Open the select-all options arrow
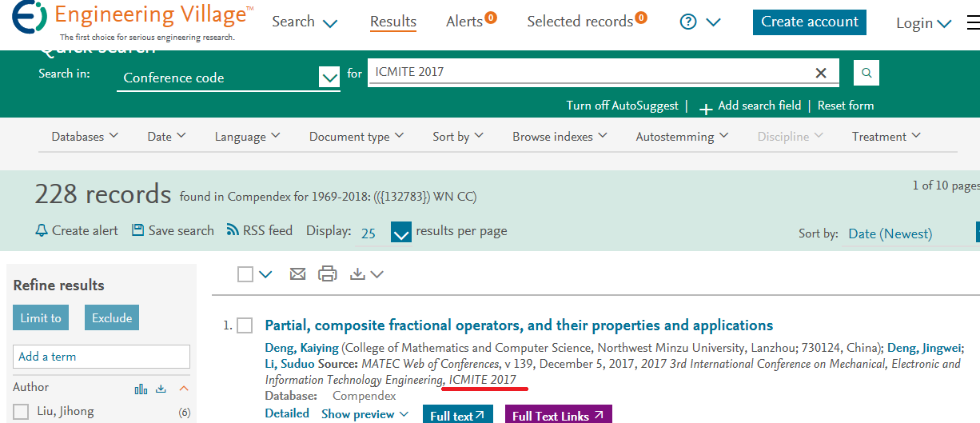The image size is (980, 423). click(265, 274)
